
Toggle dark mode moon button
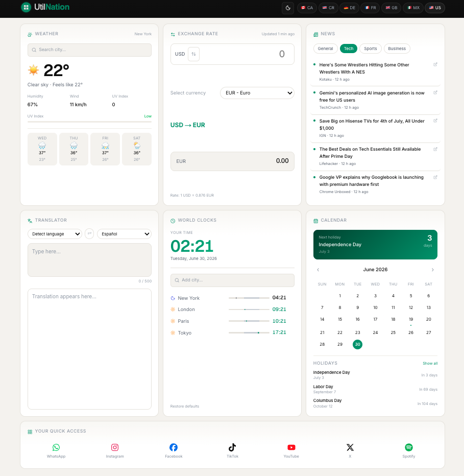point(288,8)
